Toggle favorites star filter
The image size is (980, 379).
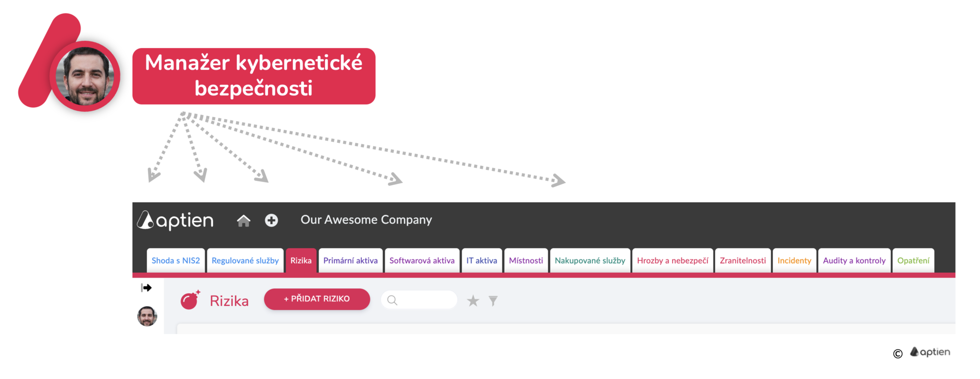473,301
